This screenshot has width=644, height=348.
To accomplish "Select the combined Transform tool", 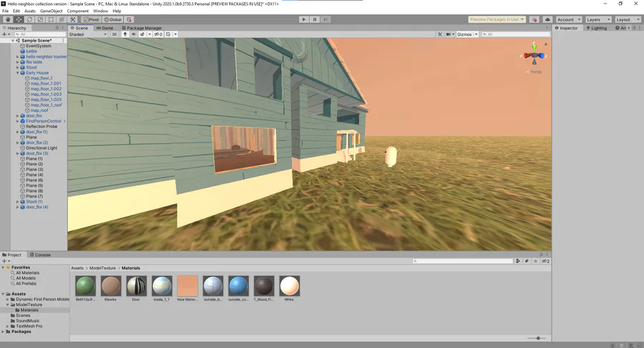I will pos(62,19).
